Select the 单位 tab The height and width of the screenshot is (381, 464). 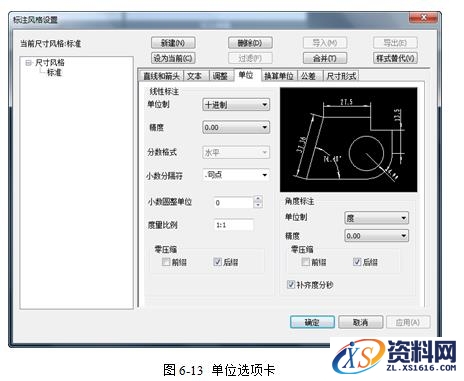coord(246,75)
